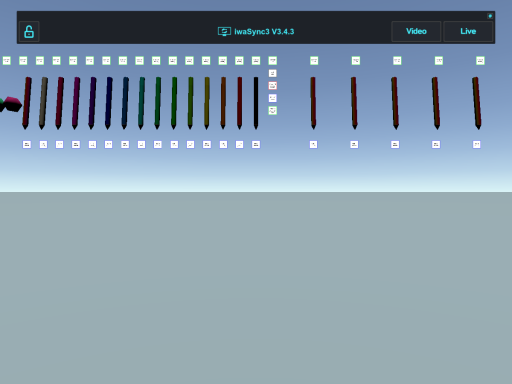This screenshot has width=512, height=384.
Task: Pick up the yellow-olive pen
Action: pos(207,103)
